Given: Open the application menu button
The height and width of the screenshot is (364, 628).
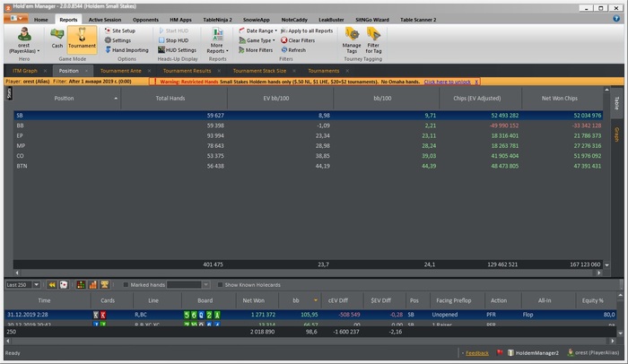Looking at the screenshot, I should point(16,19).
